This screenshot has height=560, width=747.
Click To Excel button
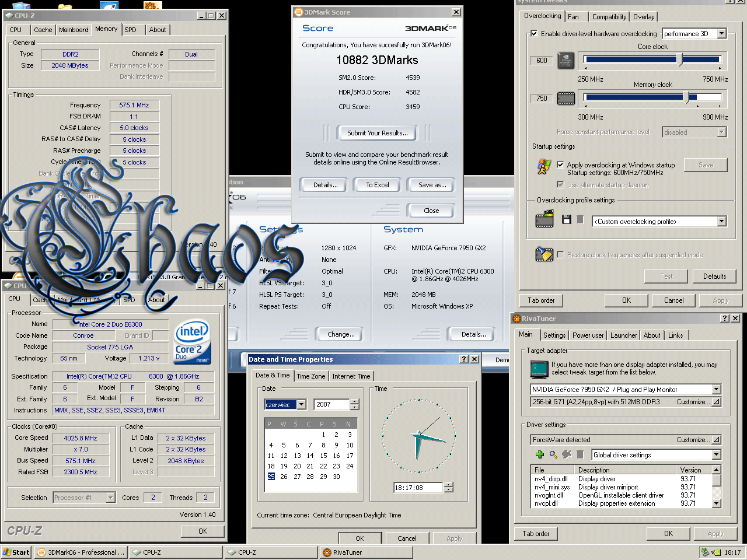coord(377,185)
